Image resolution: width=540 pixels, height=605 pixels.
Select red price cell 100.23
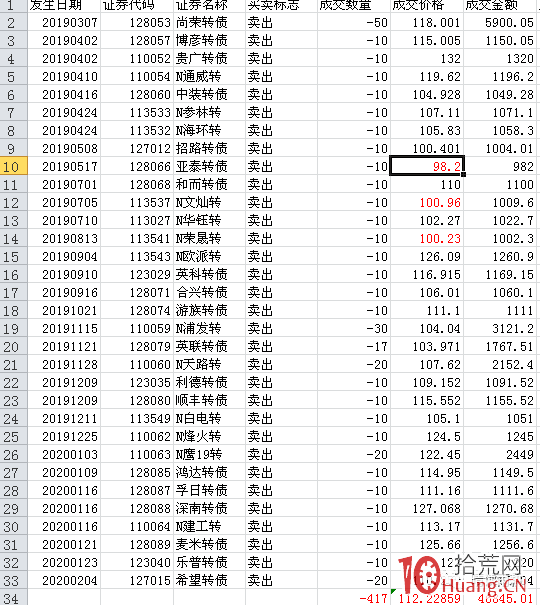pos(427,238)
